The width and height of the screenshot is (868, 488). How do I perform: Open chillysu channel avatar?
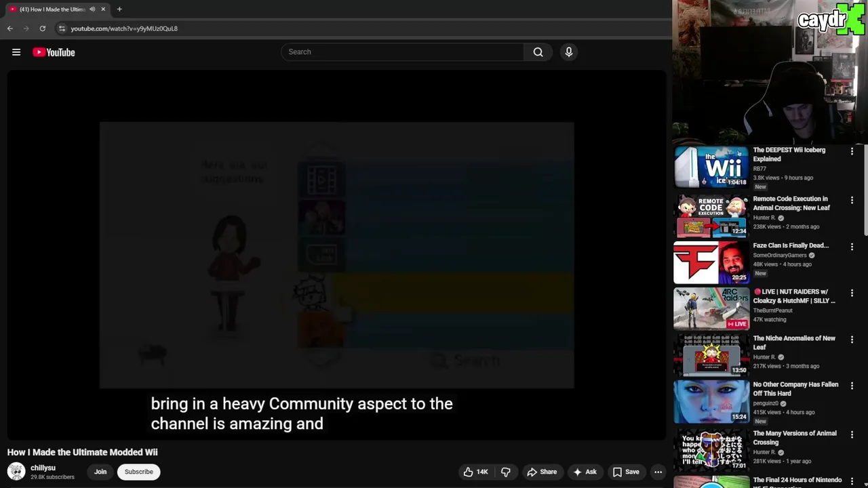point(16,472)
